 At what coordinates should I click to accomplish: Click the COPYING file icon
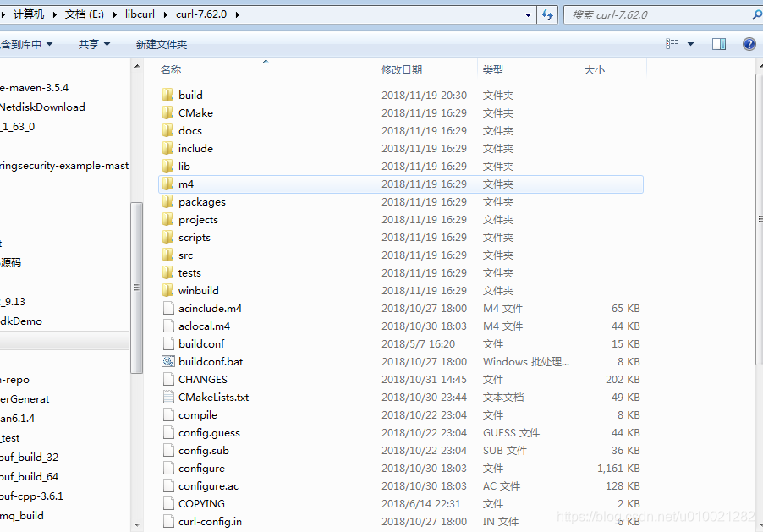click(x=168, y=504)
